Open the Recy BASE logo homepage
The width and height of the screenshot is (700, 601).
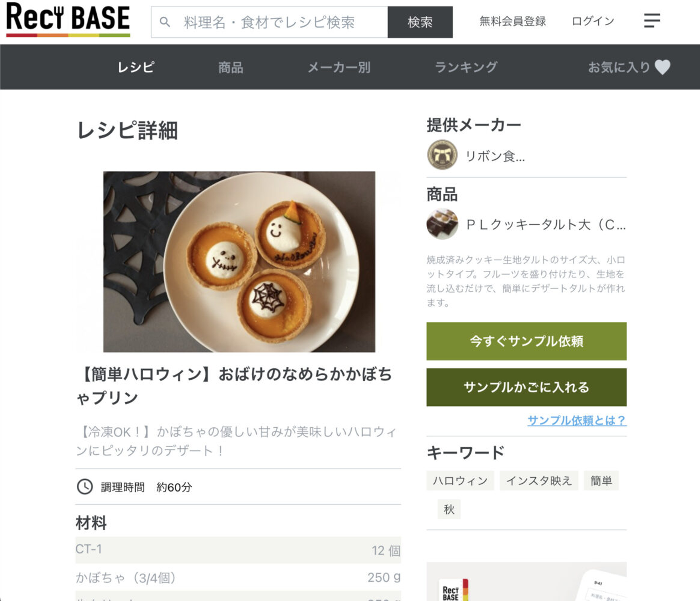68,20
